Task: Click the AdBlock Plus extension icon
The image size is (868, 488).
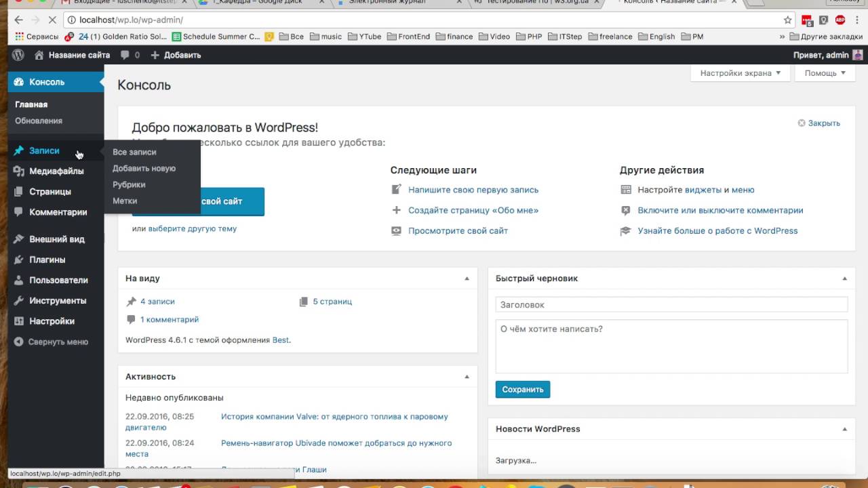Action: click(x=840, y=20)
